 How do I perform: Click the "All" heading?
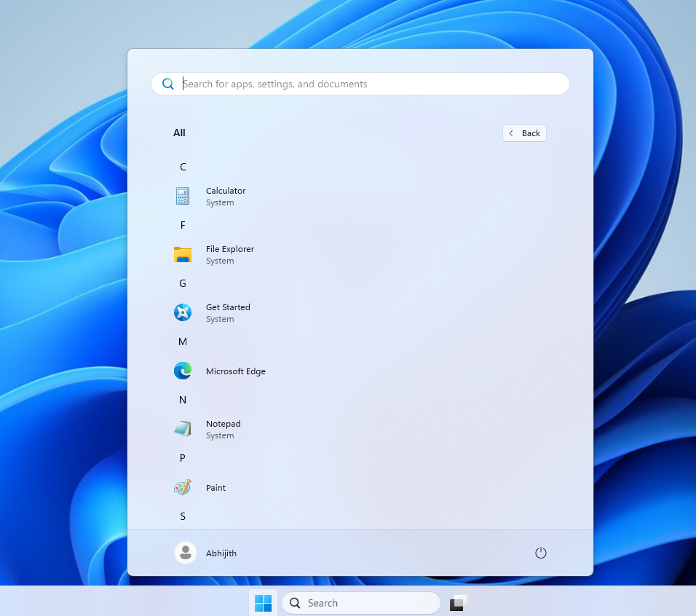tap(179, 133)
